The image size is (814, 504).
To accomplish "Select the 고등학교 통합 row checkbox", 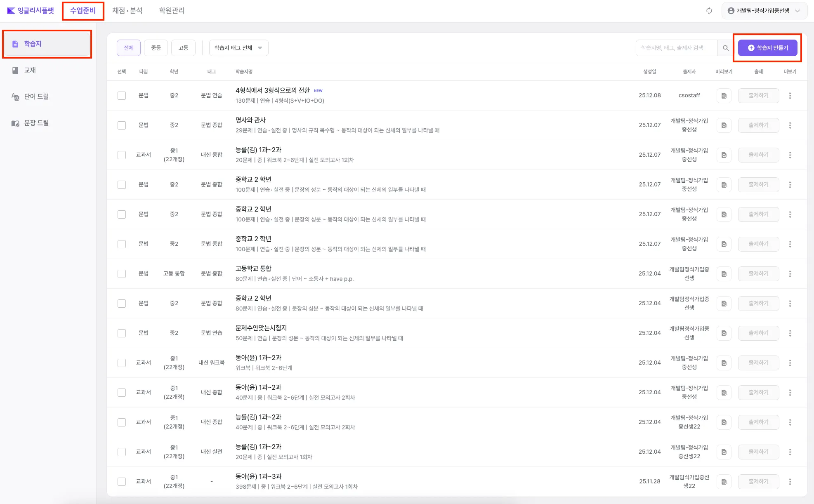I will [122, 274].
